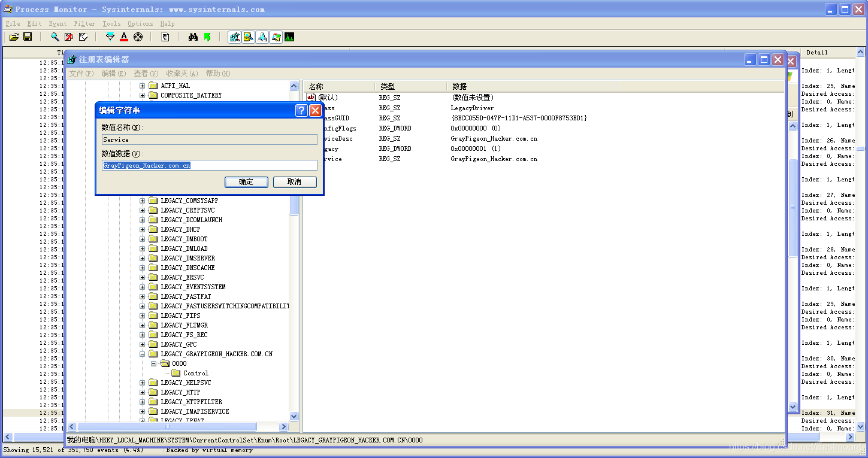The height and width of the screenshot is (458, 868).
Task: Toggle Show Process and Thread Activity button
Action: tap(276, 37)
